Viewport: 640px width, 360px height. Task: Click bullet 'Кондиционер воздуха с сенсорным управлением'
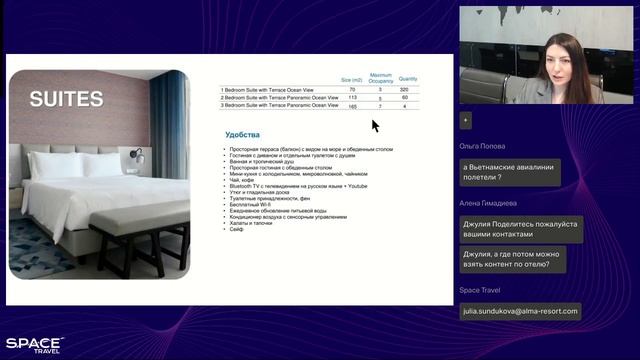point(288,217)
